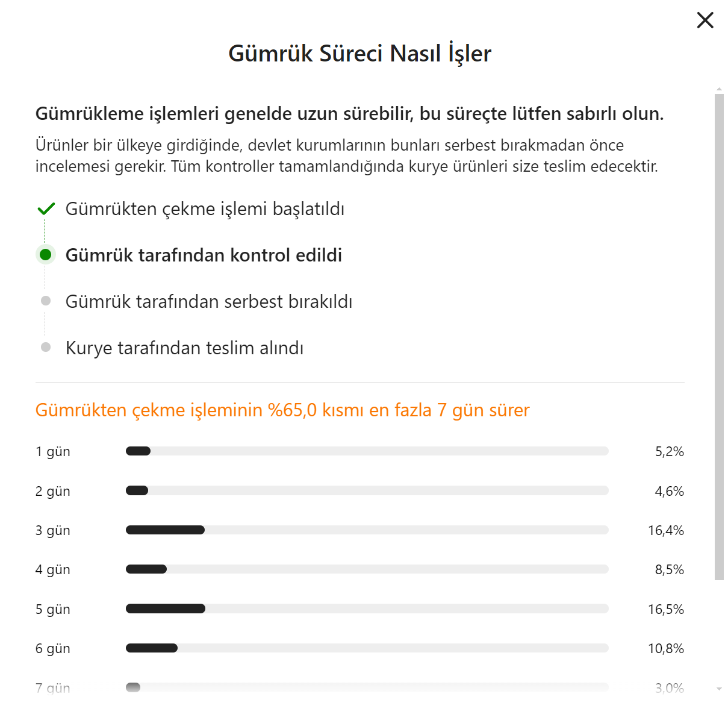Click the 3 gün progress bar
Image resolution: width=728 pixels, height=726 pixels.
tap(367, 530)
